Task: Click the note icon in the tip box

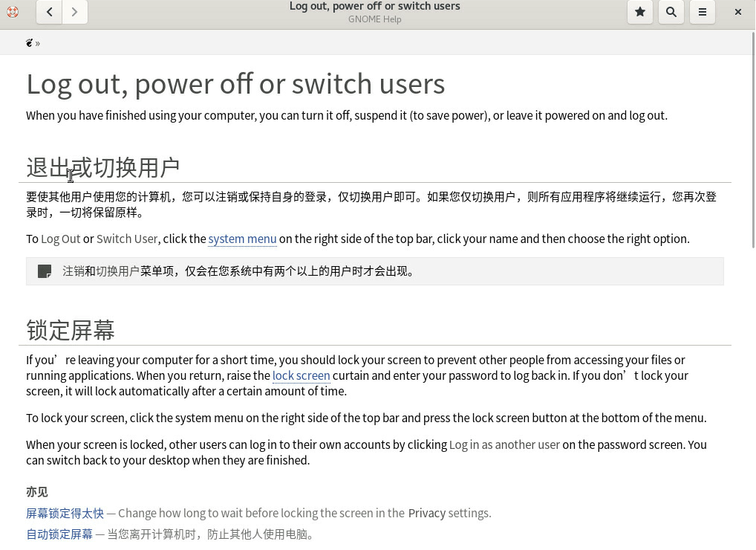Action: 45,271
